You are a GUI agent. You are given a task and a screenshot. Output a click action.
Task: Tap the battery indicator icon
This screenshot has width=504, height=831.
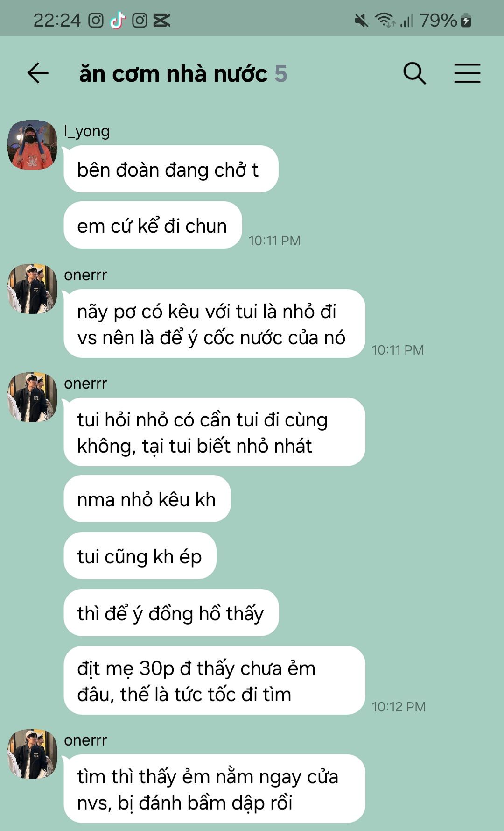pyautogui.click(x=466, y=21)
